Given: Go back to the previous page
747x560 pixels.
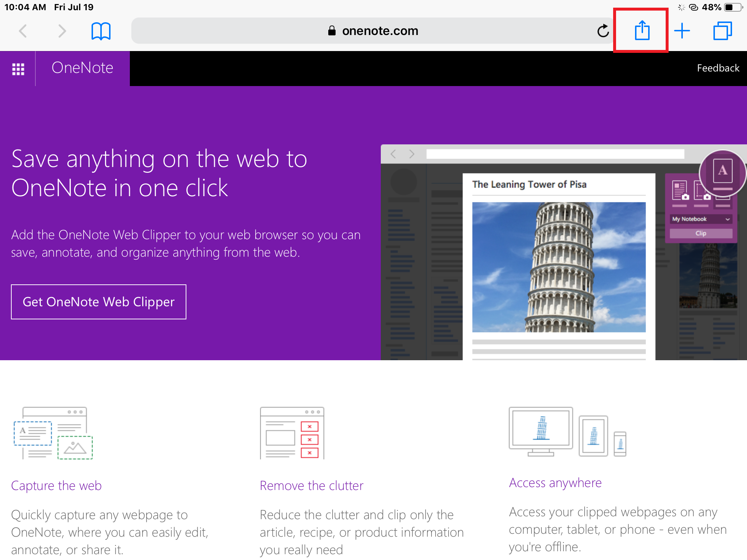Looking at the screenshot, I should [x=23, y=31].
